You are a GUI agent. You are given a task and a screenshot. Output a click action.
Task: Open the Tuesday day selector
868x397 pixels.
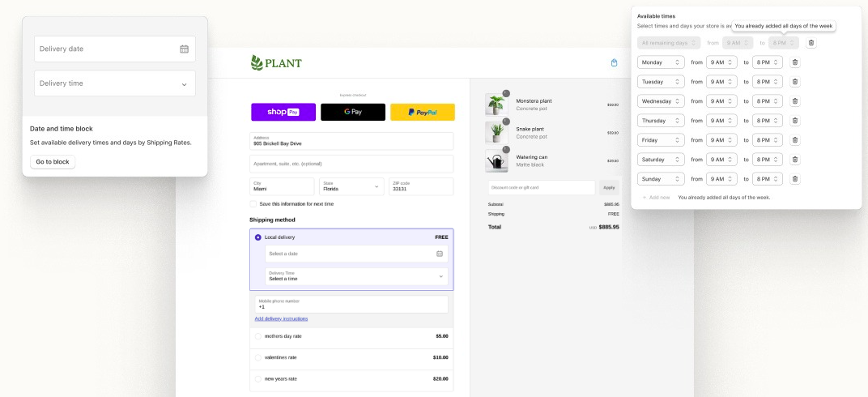[x=661, y=82]
